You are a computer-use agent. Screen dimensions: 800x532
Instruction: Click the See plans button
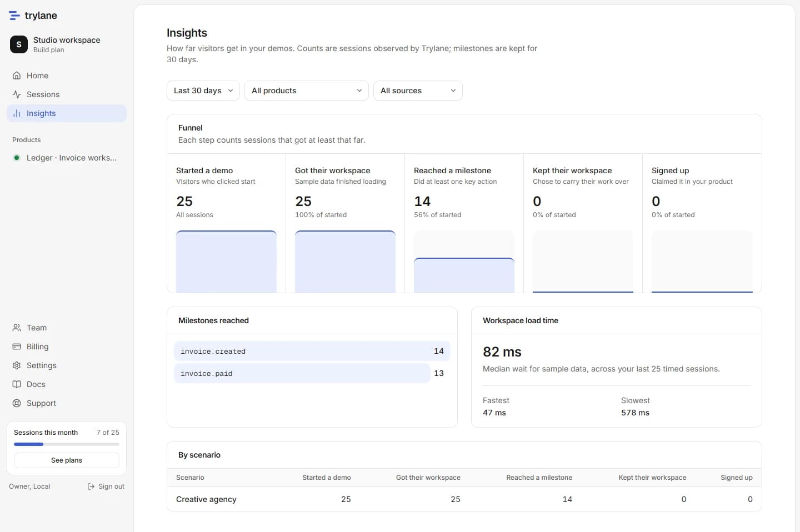[x=67, y=460]
